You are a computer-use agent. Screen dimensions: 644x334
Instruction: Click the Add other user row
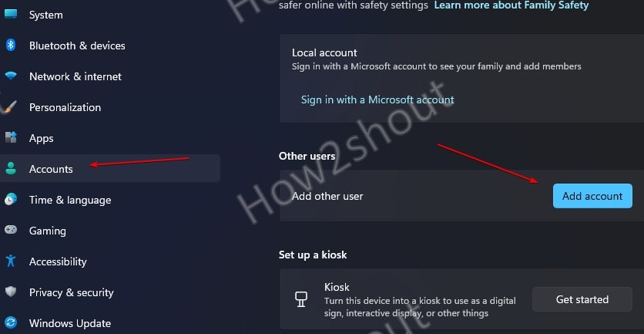coord(461,196)
